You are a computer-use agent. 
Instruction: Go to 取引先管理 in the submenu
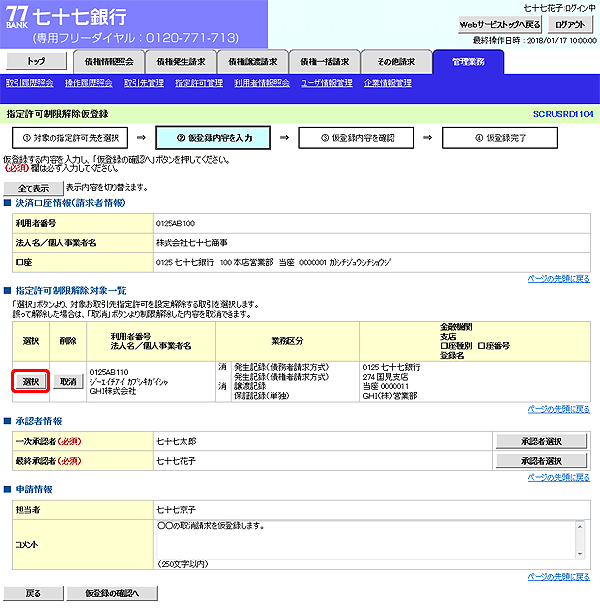click(144, 83)
